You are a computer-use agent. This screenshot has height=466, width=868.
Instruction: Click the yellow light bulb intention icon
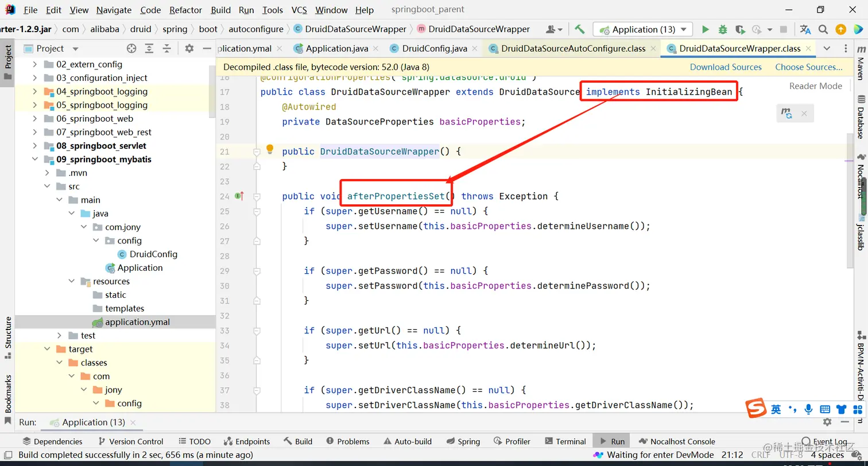(270, 150)
